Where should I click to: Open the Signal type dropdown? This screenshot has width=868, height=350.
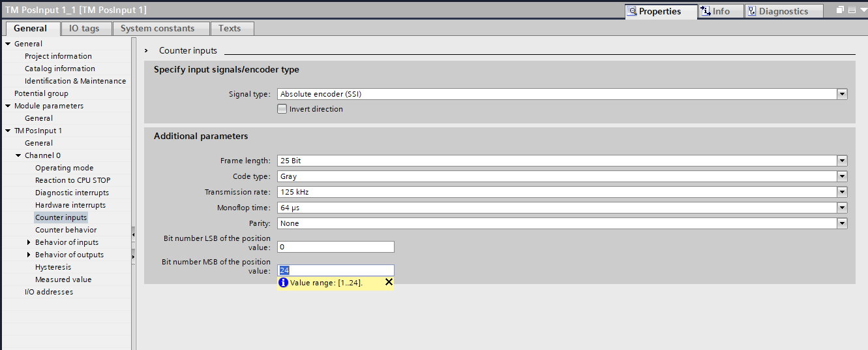tap(843, 94)
